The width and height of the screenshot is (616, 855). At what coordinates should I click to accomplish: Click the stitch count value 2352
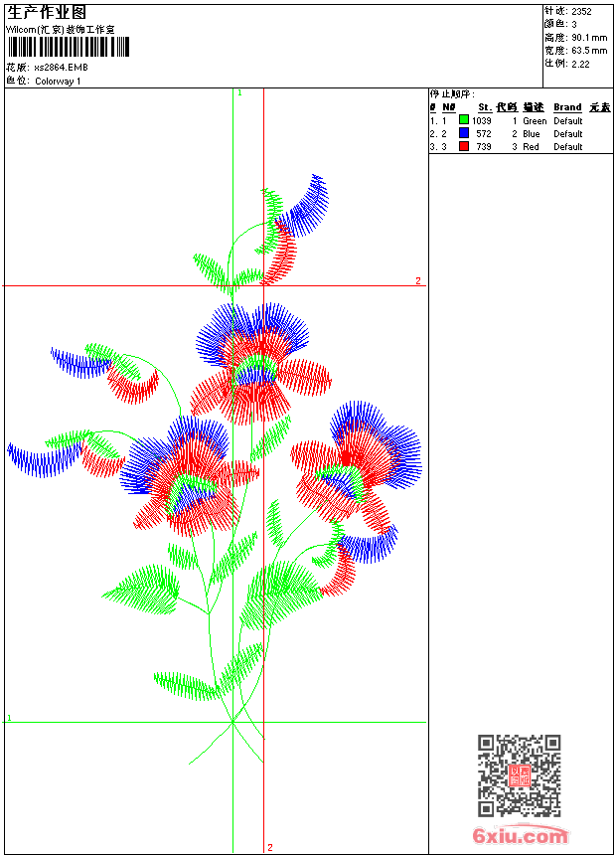click(x=581, y=12)
